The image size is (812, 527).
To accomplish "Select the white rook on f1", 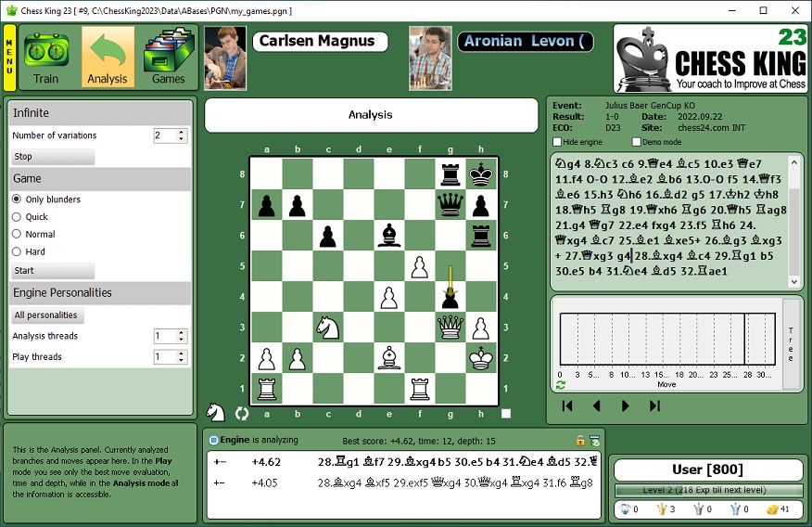I will pos(420,388).
